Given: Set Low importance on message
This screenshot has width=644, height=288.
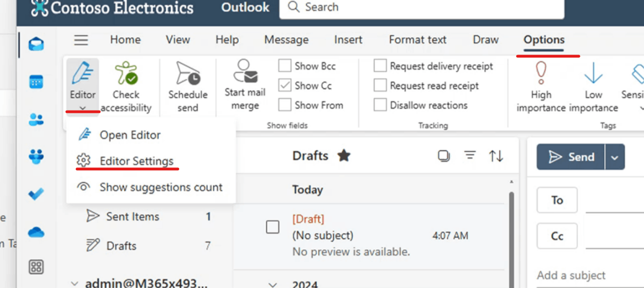Looking at the screenshot, I should coord(593,74).
